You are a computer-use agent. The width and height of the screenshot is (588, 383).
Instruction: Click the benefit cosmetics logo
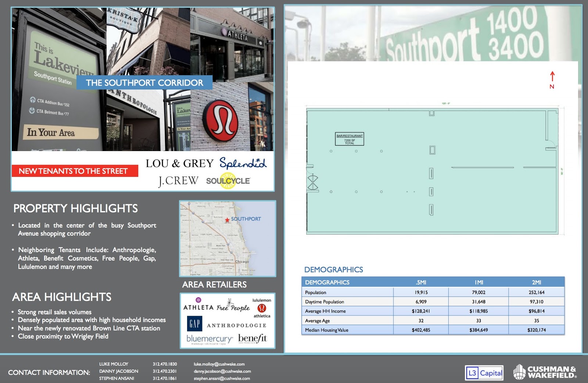tap(252, 338)
